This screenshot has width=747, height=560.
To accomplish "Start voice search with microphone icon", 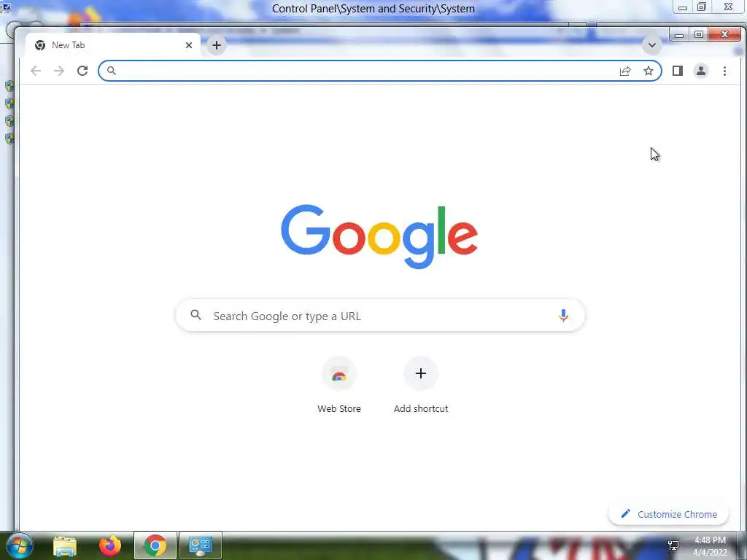I will click(x=563, y=315).
